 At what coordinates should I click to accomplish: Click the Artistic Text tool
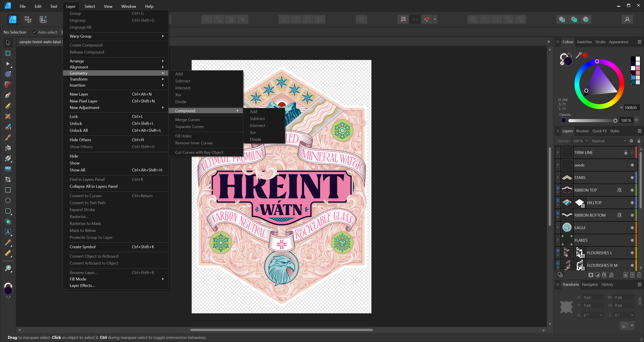pos(8,232)
